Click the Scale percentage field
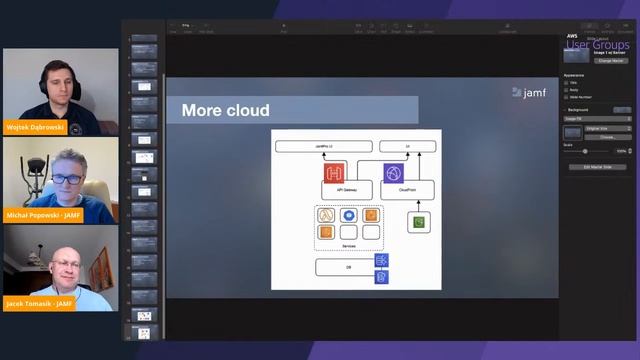This screenshot has height=360, width=640. pos(621,151)
